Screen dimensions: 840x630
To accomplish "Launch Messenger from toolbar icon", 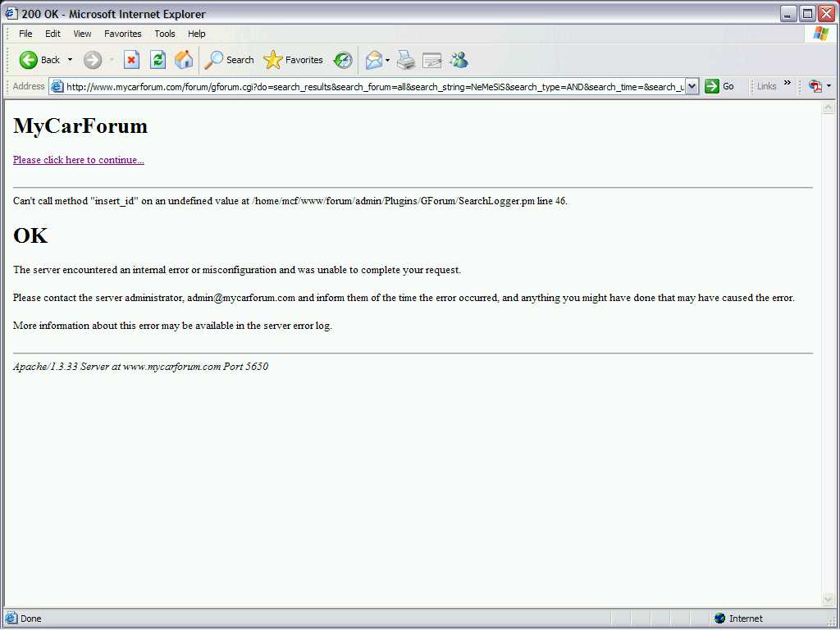I will pos(459,60).
